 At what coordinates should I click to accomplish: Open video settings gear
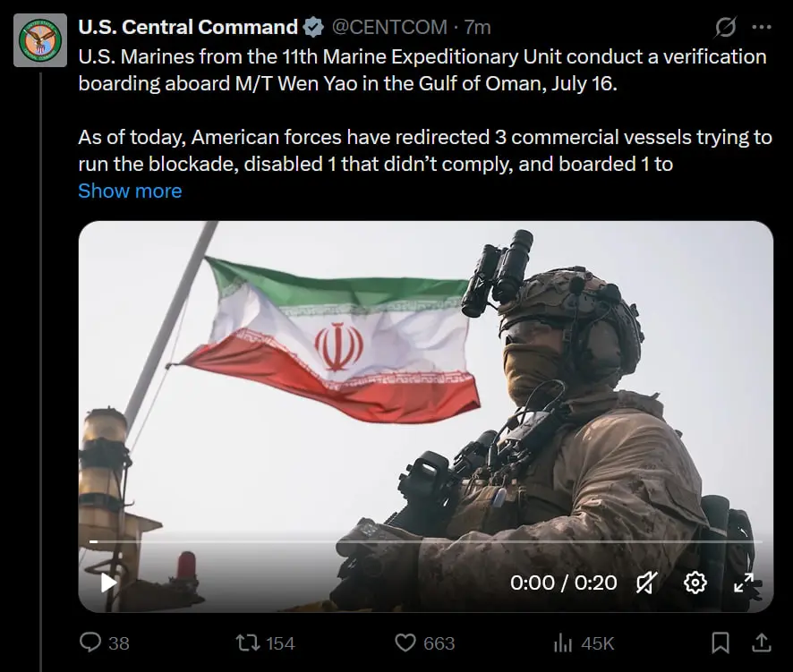pos(695,583)
